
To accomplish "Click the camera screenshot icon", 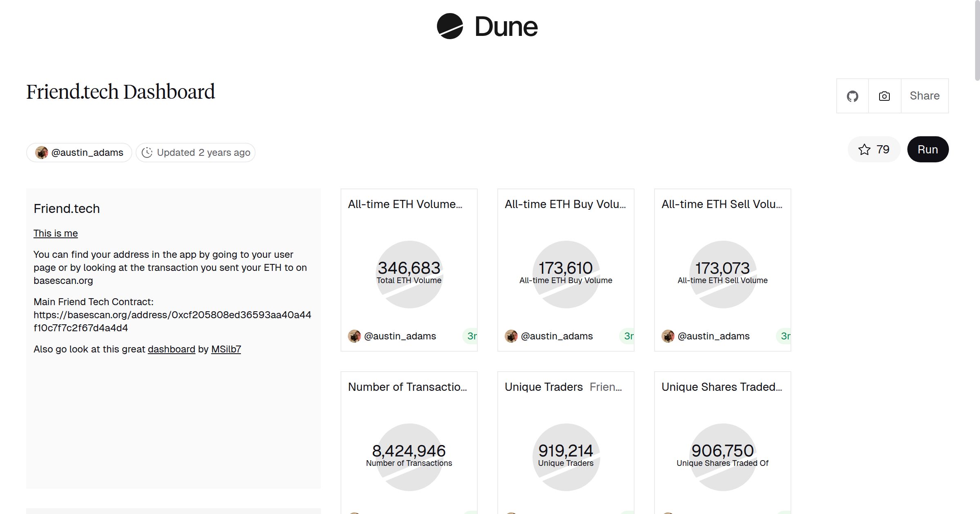I will click(884, 95).
